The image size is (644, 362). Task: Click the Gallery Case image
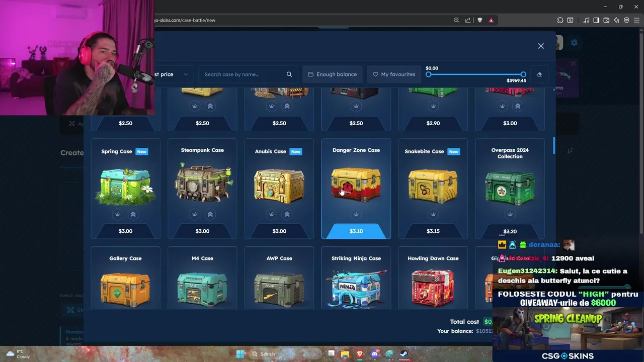(125, 289)
